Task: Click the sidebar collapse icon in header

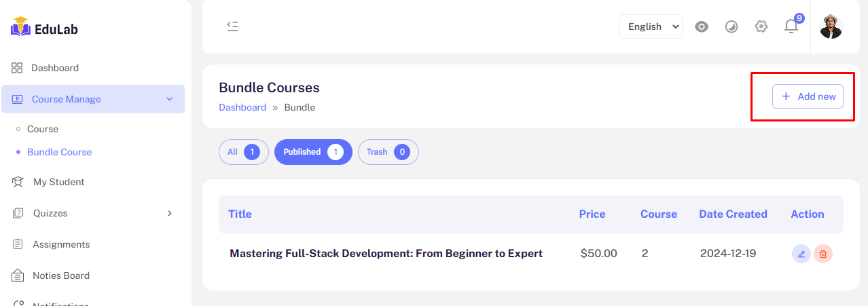Action: pos(232,26)
